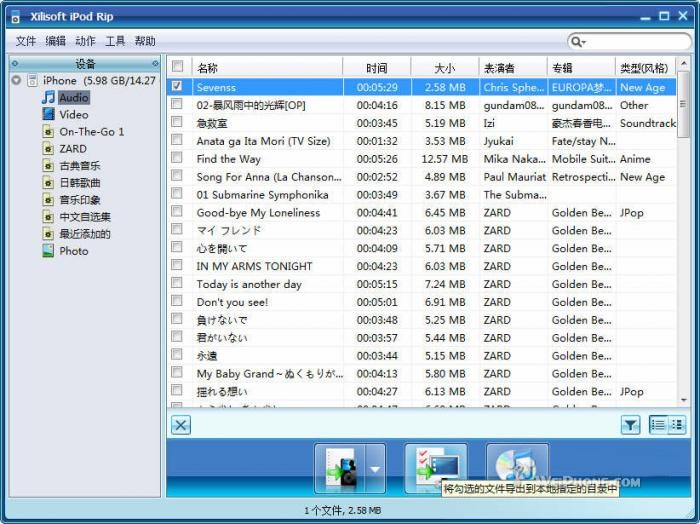The width and height of the screenshot is (700, 524).
Task: Toggle the select-all checkbox in header
Action: coord(177,67)
